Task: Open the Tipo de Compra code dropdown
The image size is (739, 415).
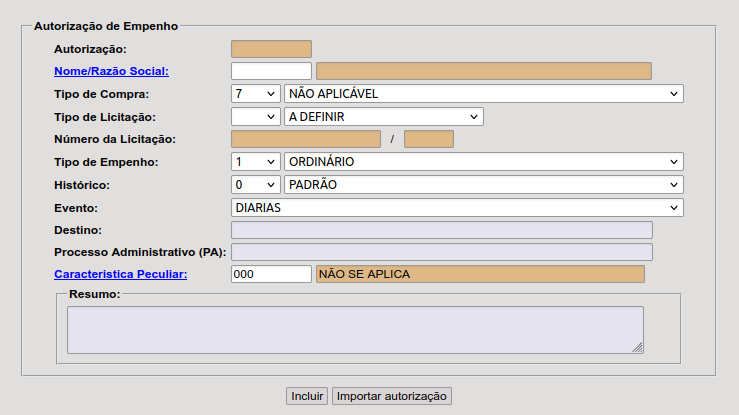Action: coord(255,94)
